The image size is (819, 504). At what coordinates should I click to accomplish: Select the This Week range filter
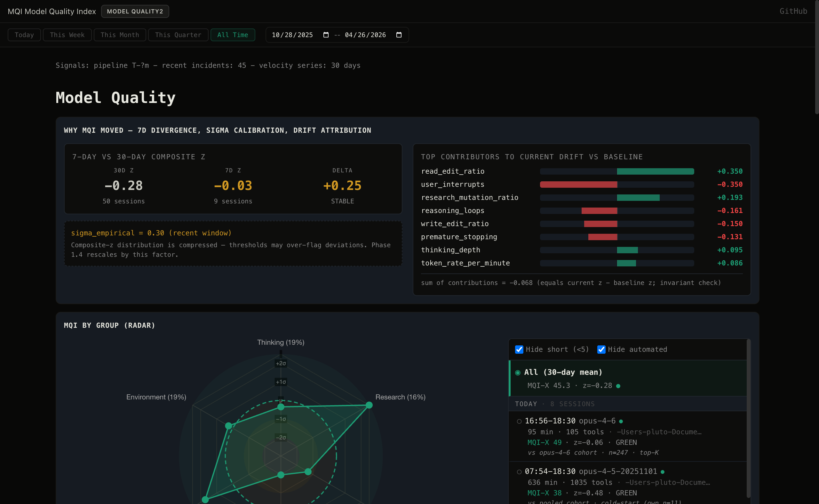pyautogui.click(x=67, y=35)
